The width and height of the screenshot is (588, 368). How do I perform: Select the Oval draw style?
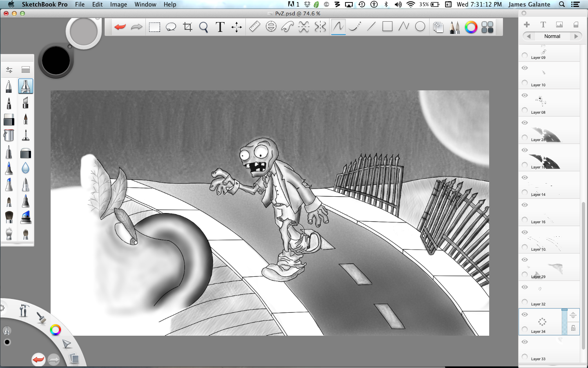(x=420, y=27)
